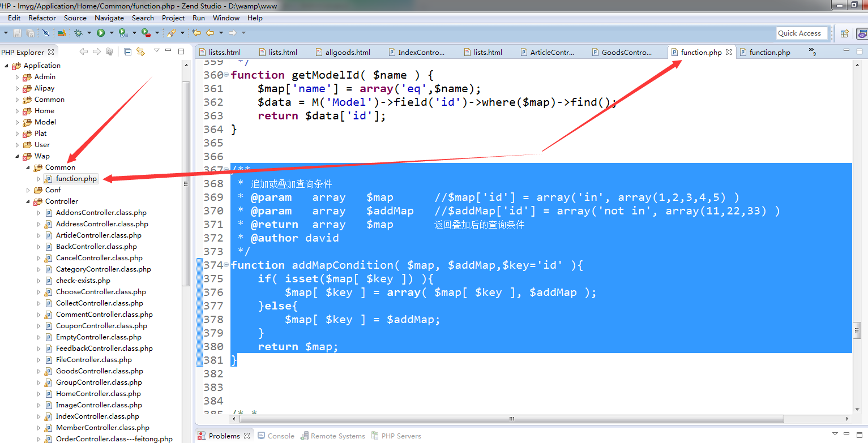868x443 pixels.
Task: Select GoodsController.class.php in the explorer
Action: pyautogui.click(x=99, y=371)
